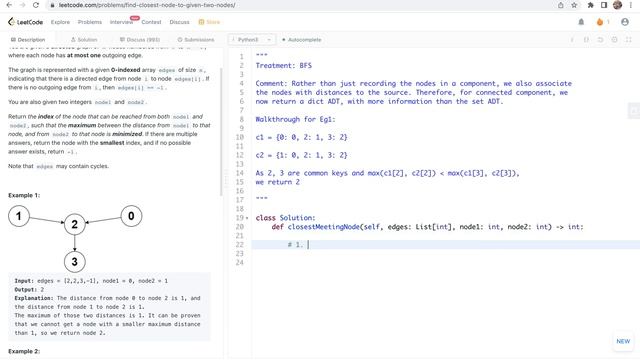The height and width of the screenshot is (360, 640).
Task: Open editor settings gear icon
Action: tap(615, 40)
